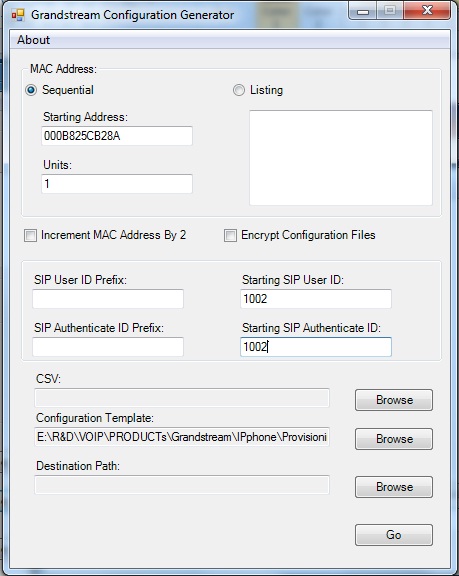Select the Listing MAC address option
This screenshot has height=576, width=459.
pos(239,90)
